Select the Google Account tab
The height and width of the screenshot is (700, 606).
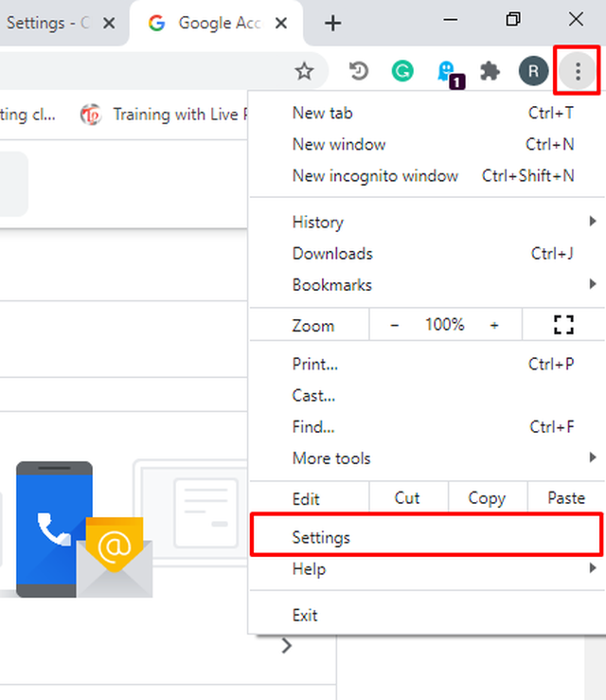(217, 23)
